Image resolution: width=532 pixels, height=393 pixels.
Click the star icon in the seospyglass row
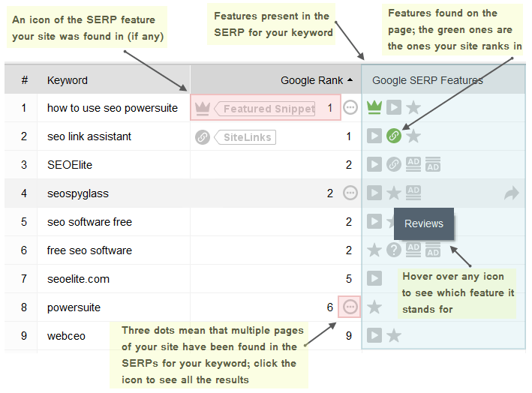394,193
